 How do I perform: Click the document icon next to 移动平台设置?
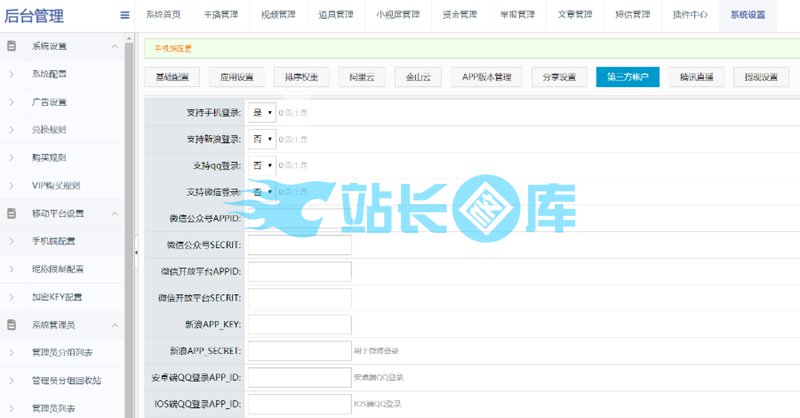tap(11, 213)
